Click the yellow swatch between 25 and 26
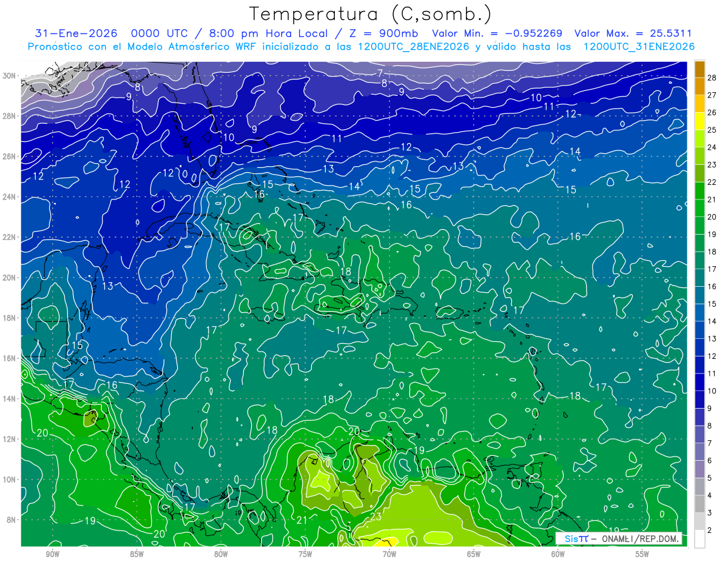 (x=699, y=121)
